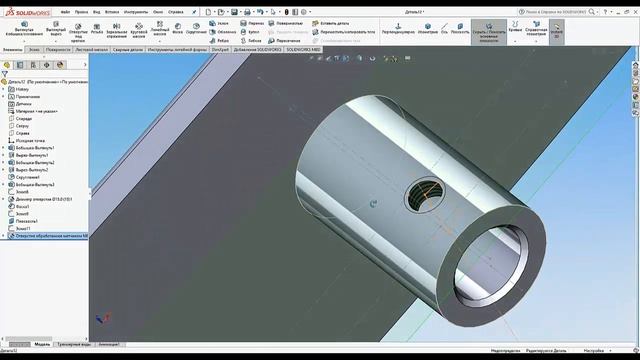Expand Вырез-Вытянуть2 feature
The height and width of the screenshot is (360, 640).
pyautogui.click(x=4, y=170)
